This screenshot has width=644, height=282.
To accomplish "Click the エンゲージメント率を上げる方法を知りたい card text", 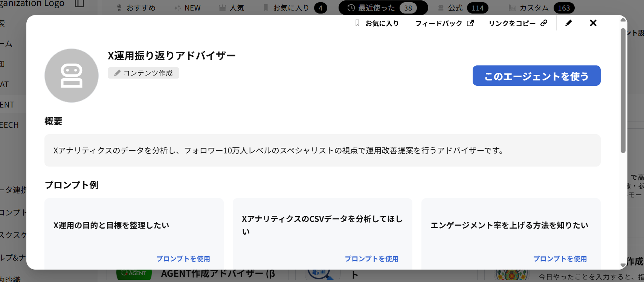I will (509, 225).
